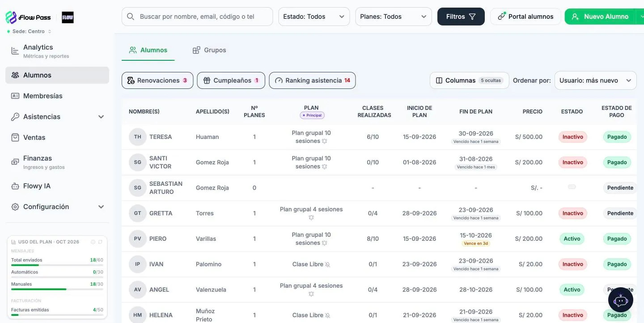
Task: Click the Manuales progress bar
Action: tap(57, 289)
